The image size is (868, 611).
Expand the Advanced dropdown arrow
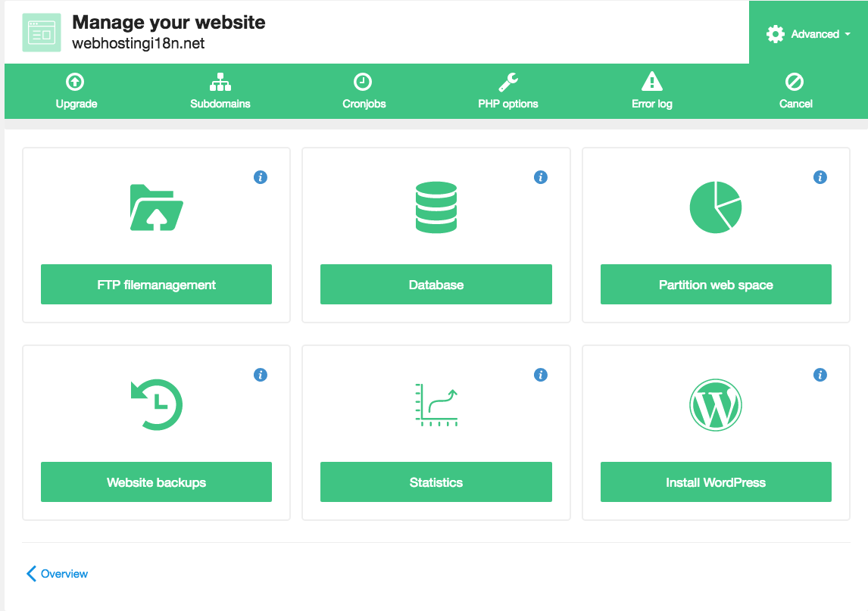(848, 34)
